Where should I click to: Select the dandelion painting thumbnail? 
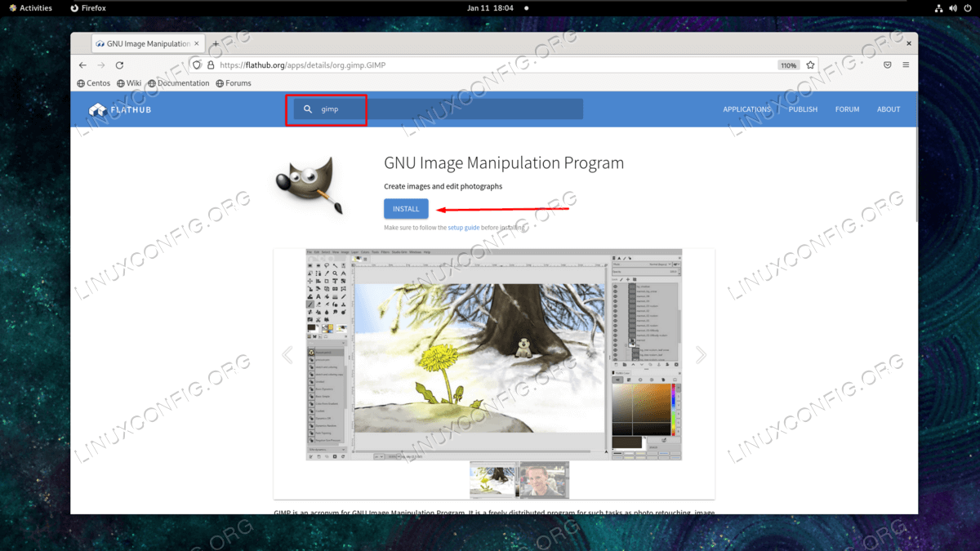(x=493, y=480)
